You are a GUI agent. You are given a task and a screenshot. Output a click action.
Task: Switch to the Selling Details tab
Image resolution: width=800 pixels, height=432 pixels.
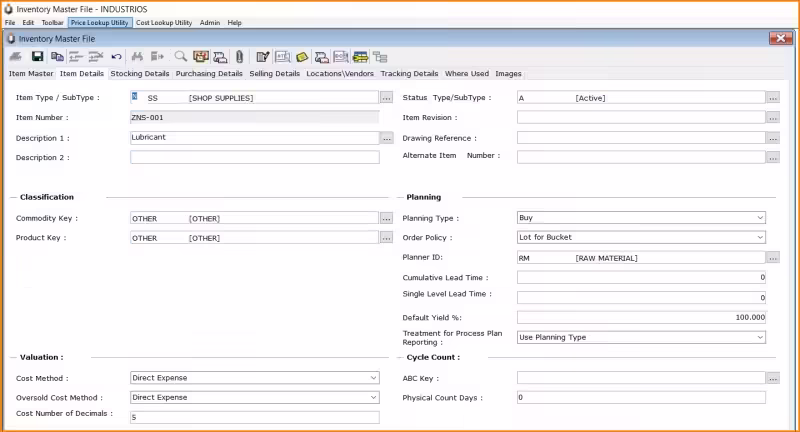[x=274, y=73]
